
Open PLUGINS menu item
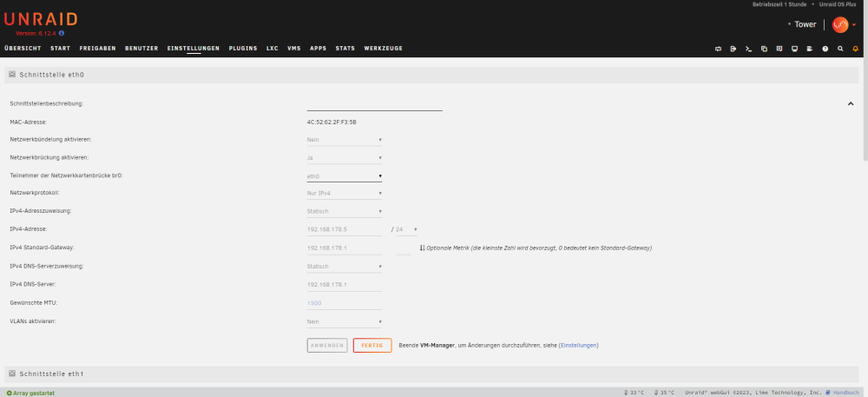(243, 48)
